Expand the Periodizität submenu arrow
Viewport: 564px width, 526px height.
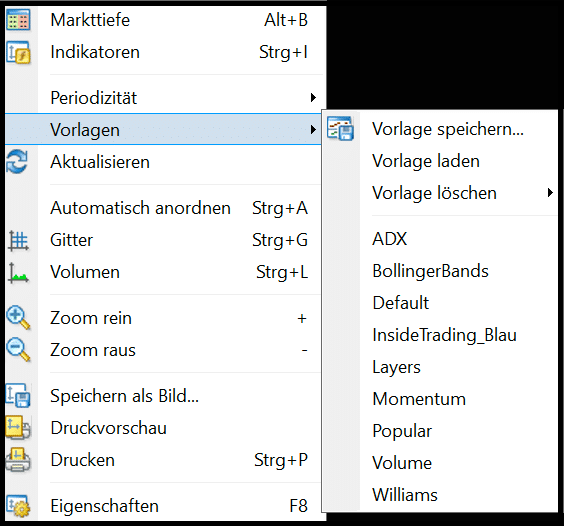[313, 98]
